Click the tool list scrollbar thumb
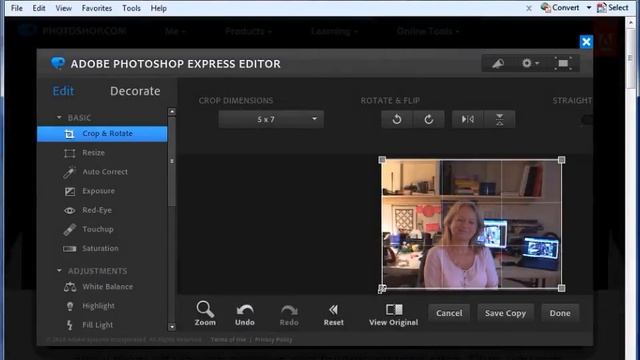Image resolution: width=640 pixels, height=360 pixels. click(x=172, y=161)
